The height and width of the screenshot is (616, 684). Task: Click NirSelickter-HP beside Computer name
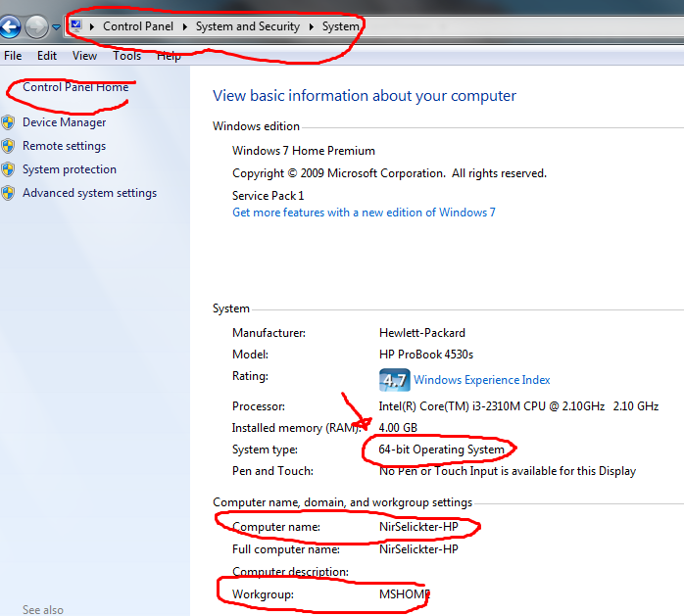[x=418, y=527]
